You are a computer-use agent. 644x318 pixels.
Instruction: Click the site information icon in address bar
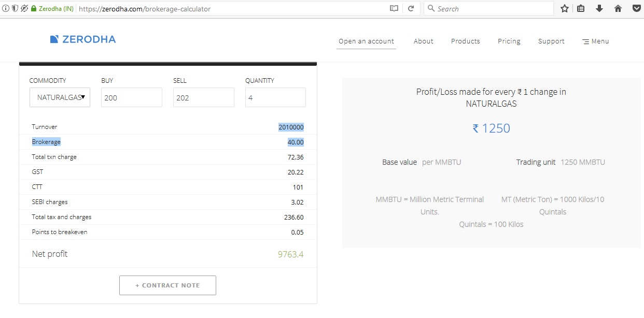pos(6,8)
